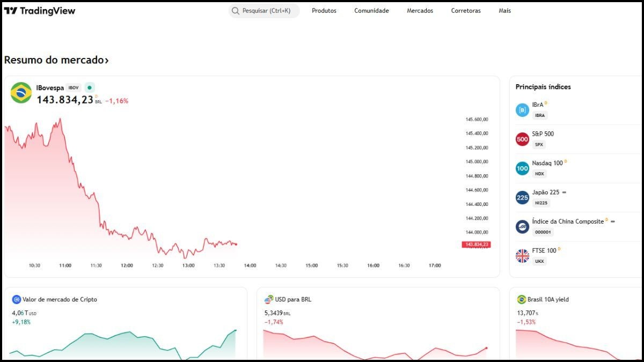Expand the Corretoras menu
This screenshot has width=644, height=362.
tap(466, 11)
